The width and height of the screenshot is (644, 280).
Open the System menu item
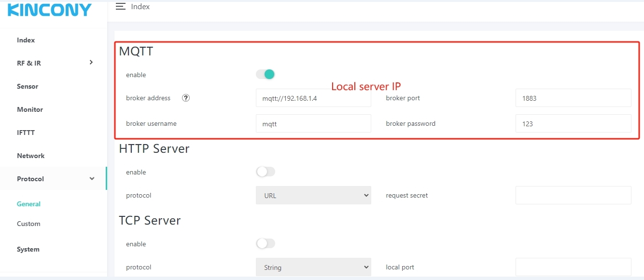pos(28,249)
